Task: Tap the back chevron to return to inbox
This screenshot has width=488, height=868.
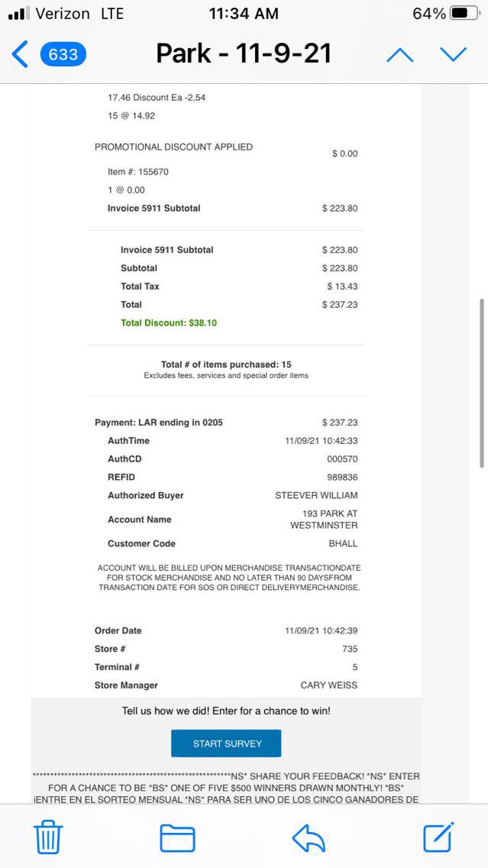Action: pos(20,54)
